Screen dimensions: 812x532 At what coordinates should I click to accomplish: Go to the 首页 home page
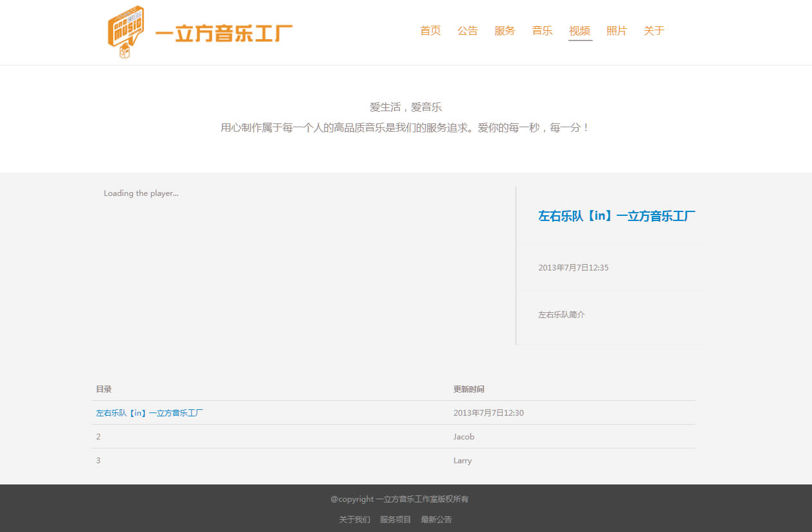tap(430, 31)
